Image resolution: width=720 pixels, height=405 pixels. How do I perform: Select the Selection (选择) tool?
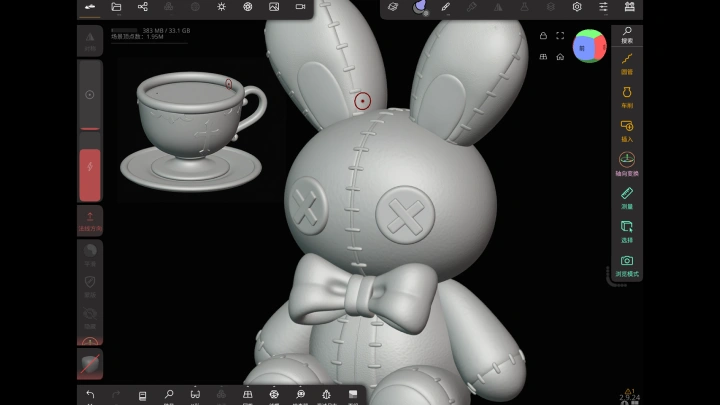[627, 232]
